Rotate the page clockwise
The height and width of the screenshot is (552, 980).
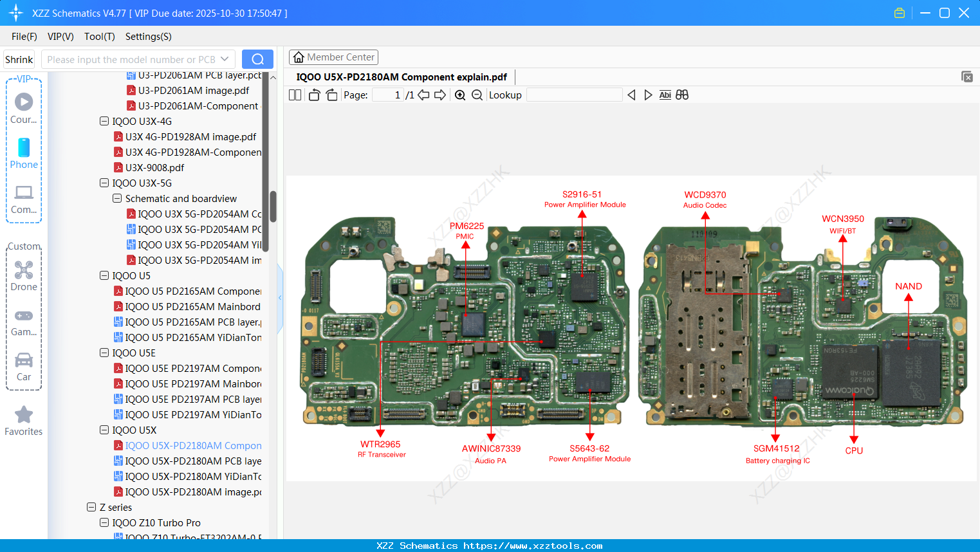click(x=331, y=95)
